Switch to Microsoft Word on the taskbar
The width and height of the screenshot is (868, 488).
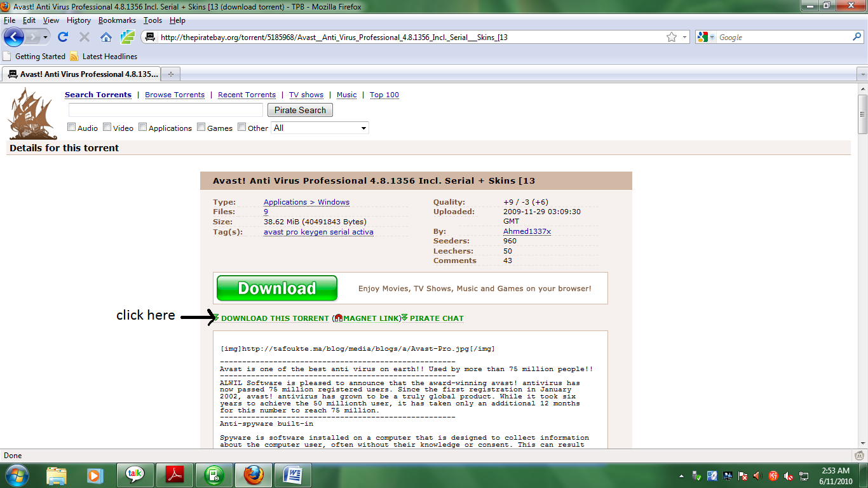pos(292,475)
